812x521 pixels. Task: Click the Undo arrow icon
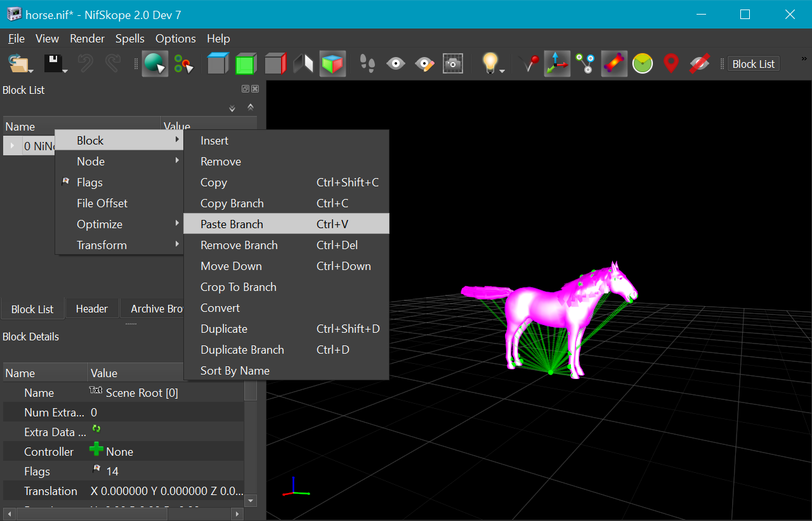coord(86,63)
